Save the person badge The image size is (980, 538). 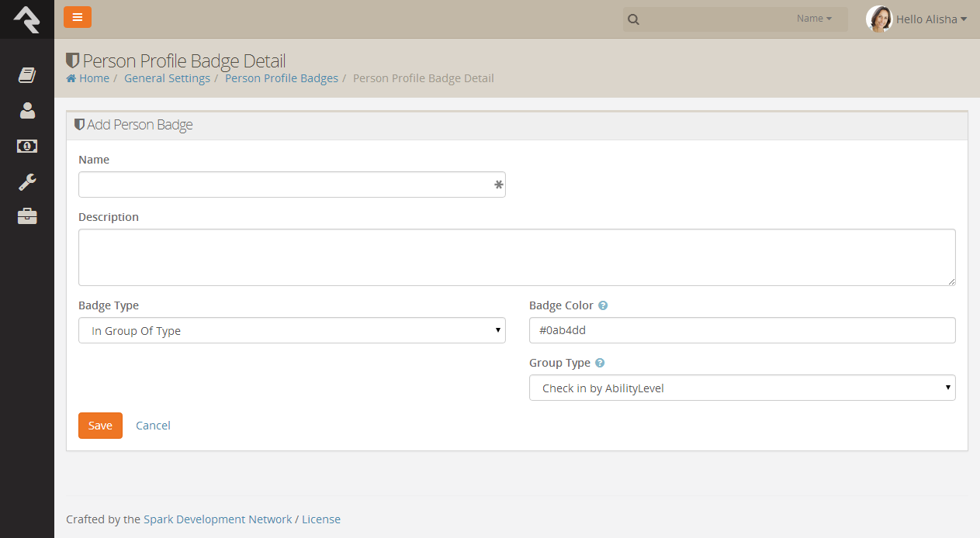pyautogui.click(x=100, y=426)
